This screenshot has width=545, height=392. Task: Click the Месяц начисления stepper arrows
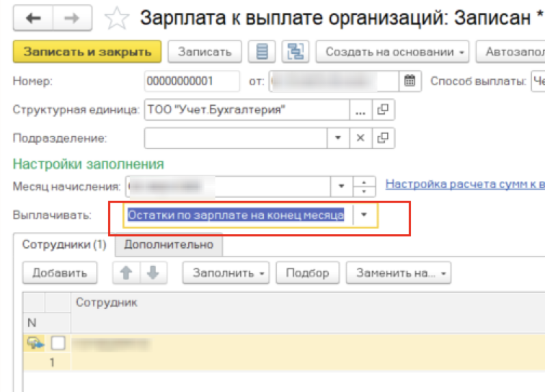366,186
